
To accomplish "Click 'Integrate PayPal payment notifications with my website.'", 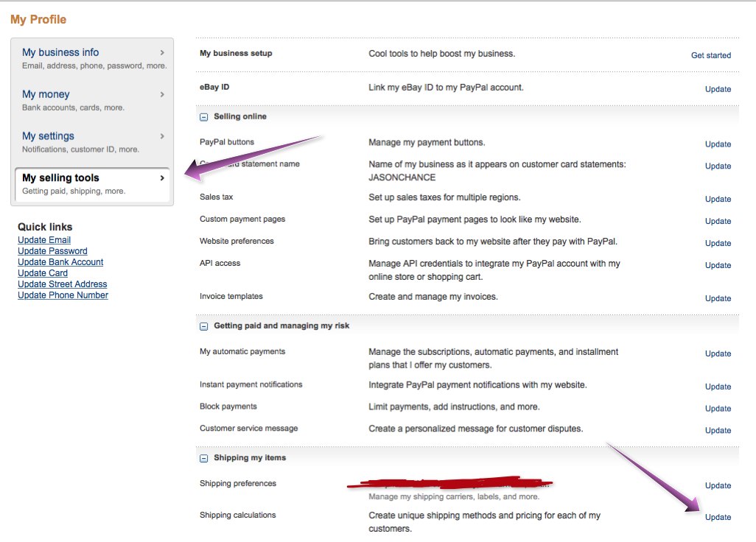I will pyautogui.click(x=477, y=384).
